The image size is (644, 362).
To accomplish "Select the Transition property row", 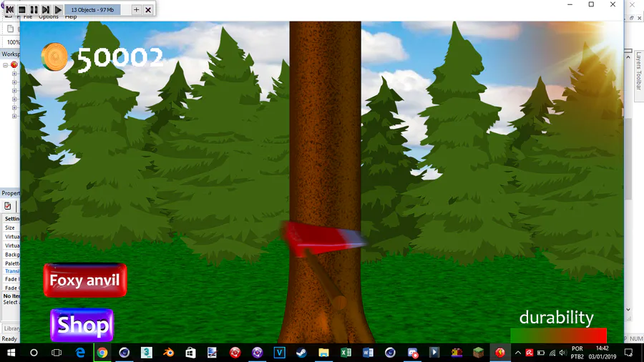I will click(x=11, y=271).
